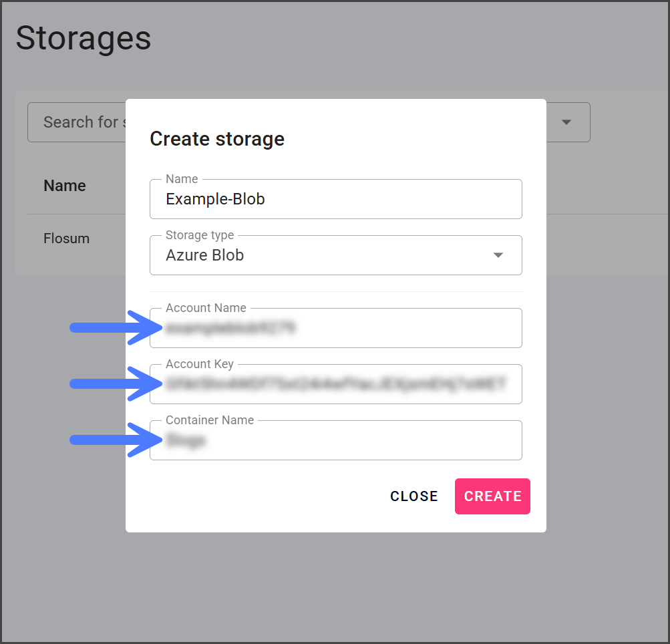Click the blue arrow pointing to Container Name

115,440
